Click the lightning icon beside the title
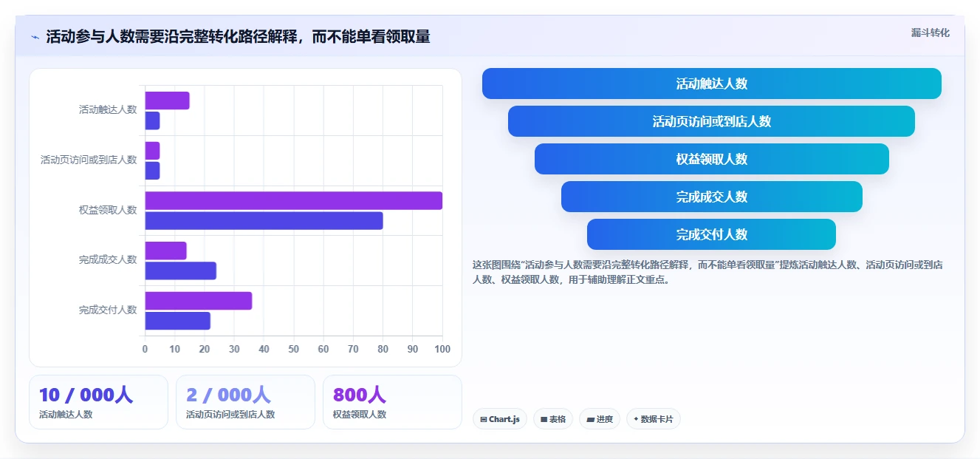This screenshot has width=980, height=459. tap(35, 37)
